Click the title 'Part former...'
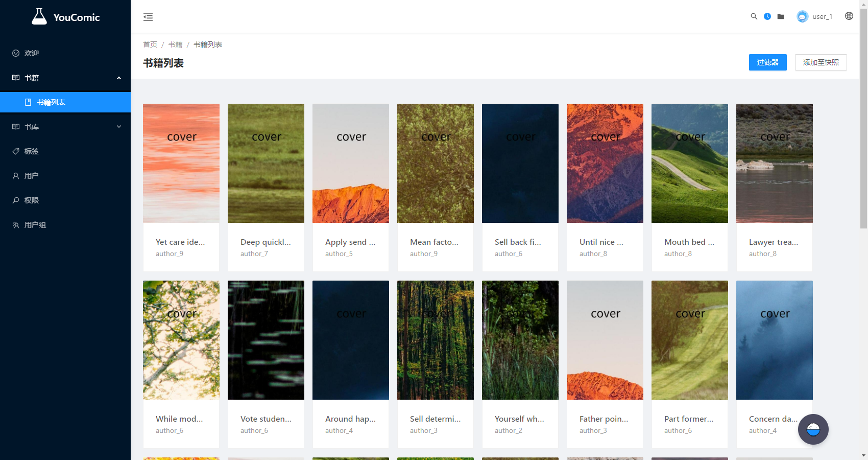 click(689, 419)
